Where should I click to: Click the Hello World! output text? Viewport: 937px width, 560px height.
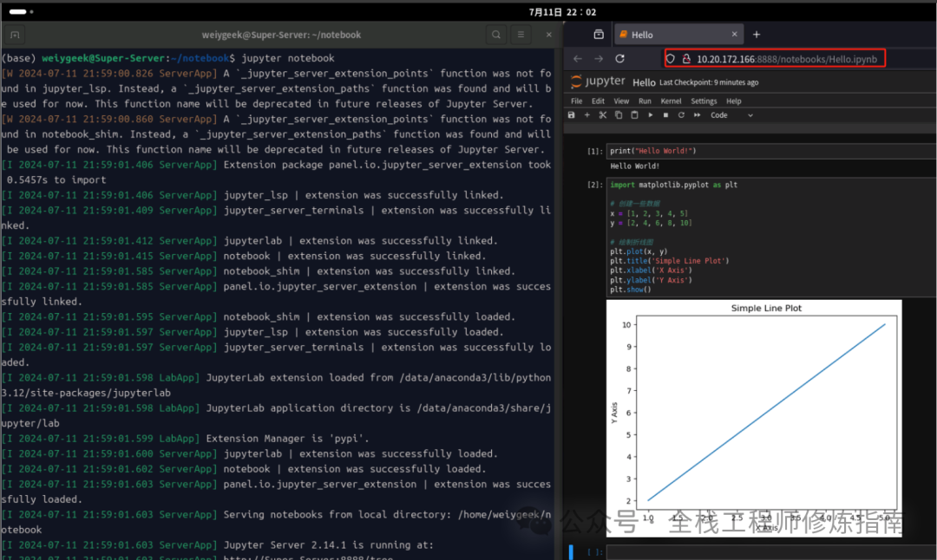click(x=634, y=166)
